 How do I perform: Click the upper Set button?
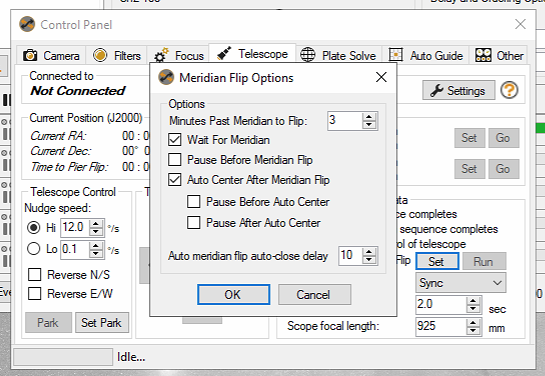coord(469,138)
